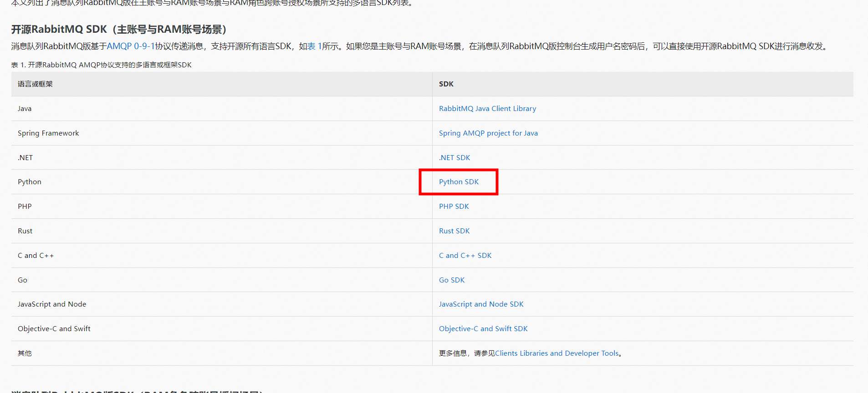Image resolution: width=868 pixels, height=393 pixels.
Task: Select the '其他' row label
Action: (x=222, y=353)
